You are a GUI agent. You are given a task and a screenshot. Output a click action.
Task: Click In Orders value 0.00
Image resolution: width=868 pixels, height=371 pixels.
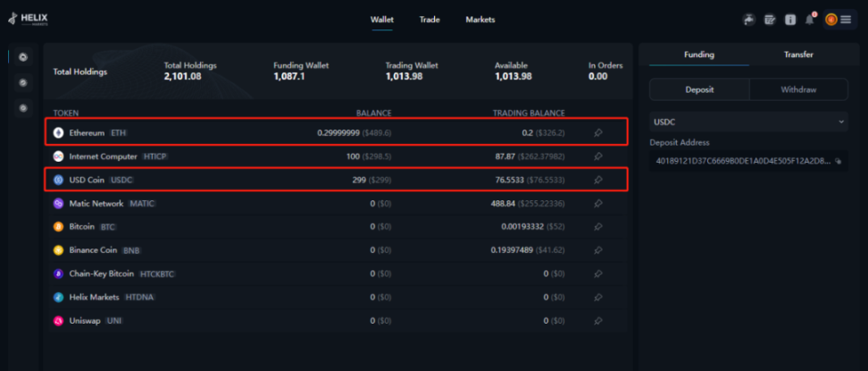tap(597, 77)
